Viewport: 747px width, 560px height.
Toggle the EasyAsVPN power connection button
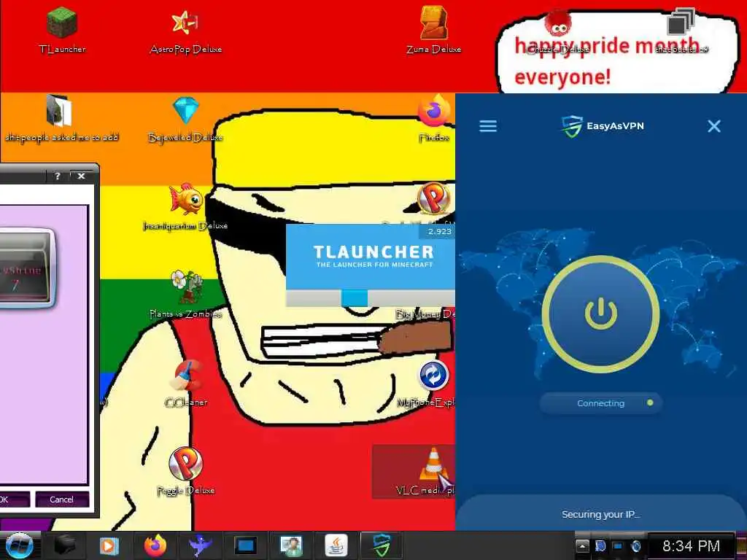[x=601, y=314]
